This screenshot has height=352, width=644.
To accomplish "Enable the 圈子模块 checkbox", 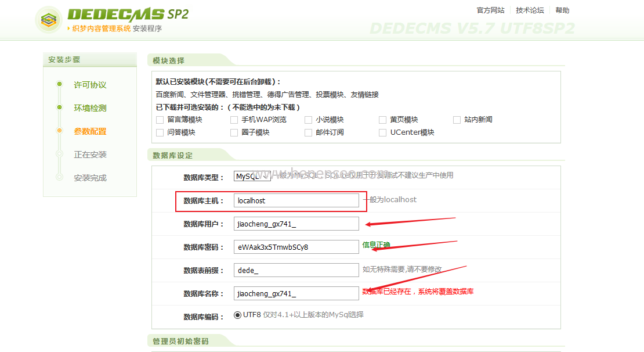I will pos(234,132).
